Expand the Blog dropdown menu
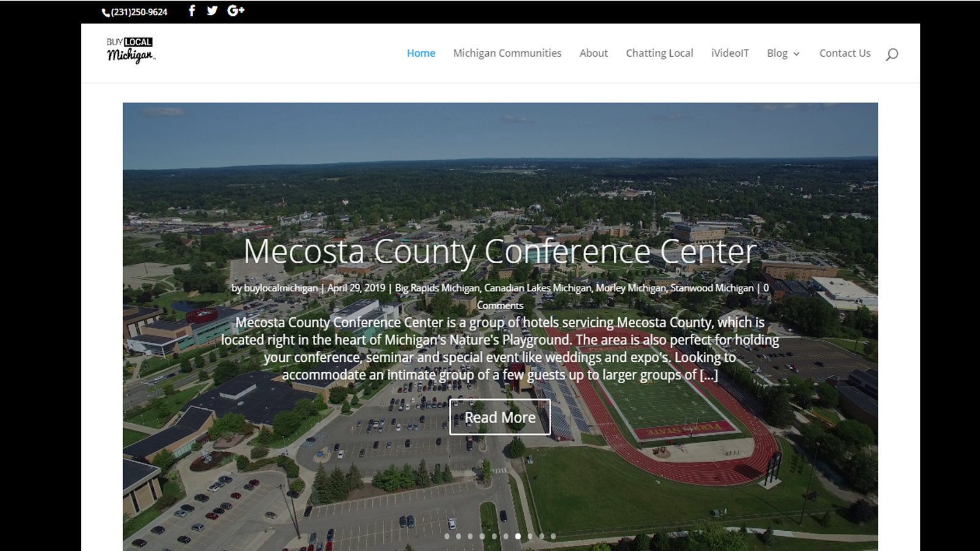 pos(783,53)
